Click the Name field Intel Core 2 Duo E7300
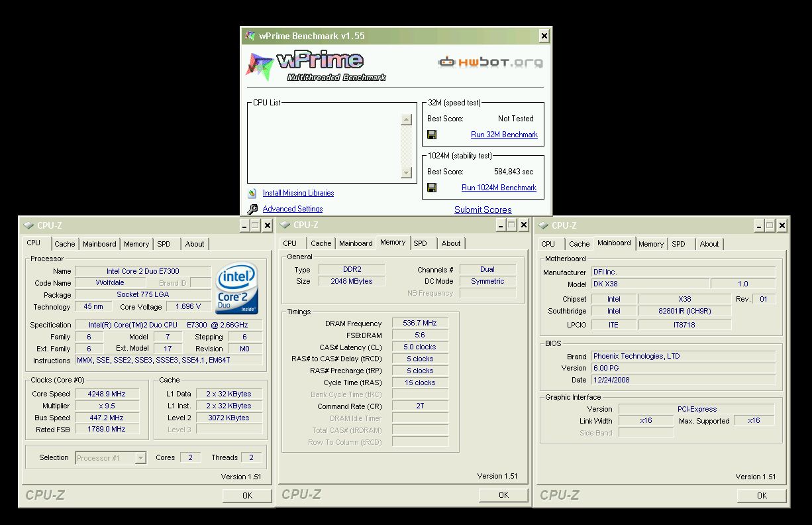 point(143,271)
